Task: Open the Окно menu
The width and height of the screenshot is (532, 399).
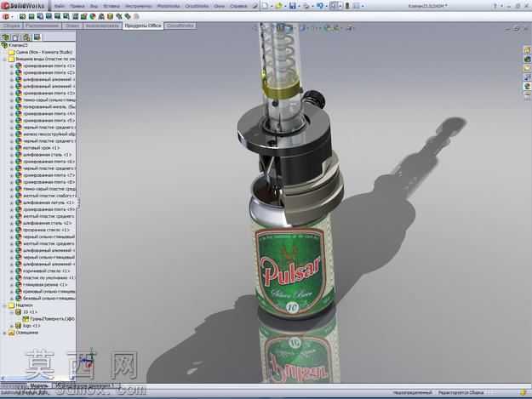Action: pos(219,6)
